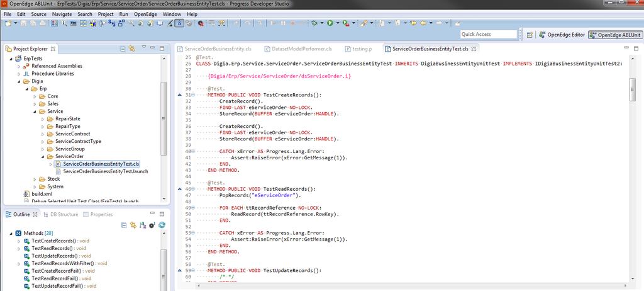
Task: Select TestReadRecordFail() in Outline
Action: coord(62,278)
